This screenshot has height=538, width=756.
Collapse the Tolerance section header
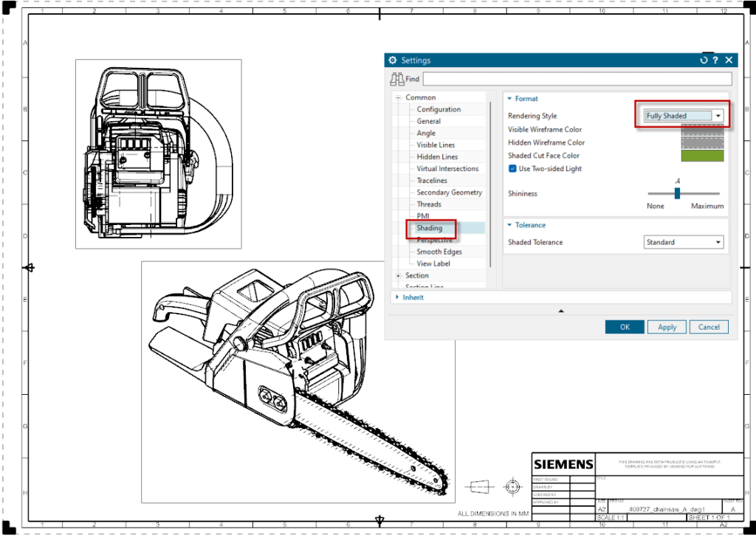526,225
